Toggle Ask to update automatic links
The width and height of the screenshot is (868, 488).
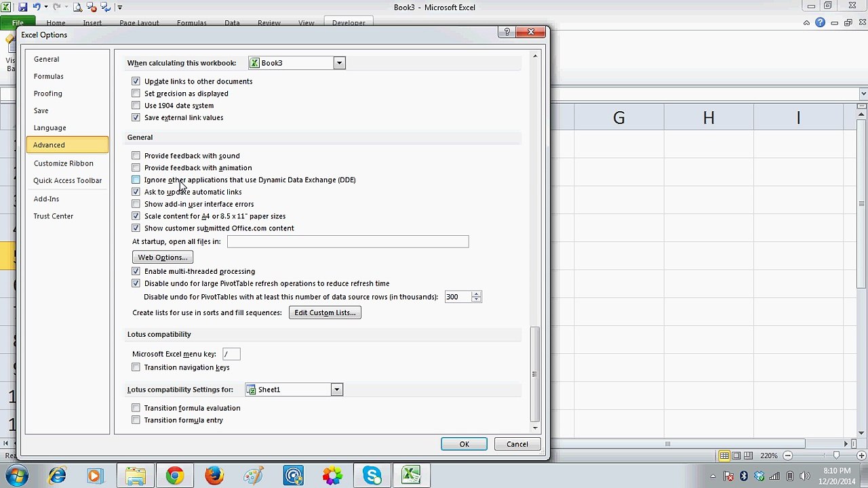pos(136,192)
